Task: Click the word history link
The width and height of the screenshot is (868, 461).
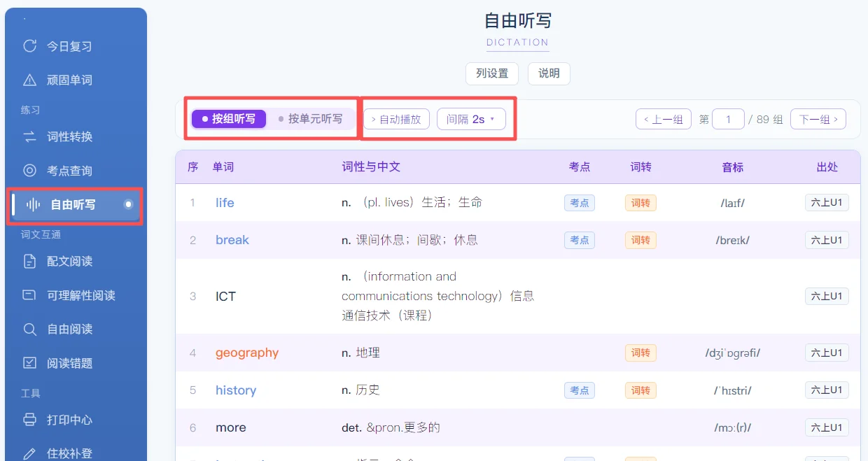Action: pos(236,390)
